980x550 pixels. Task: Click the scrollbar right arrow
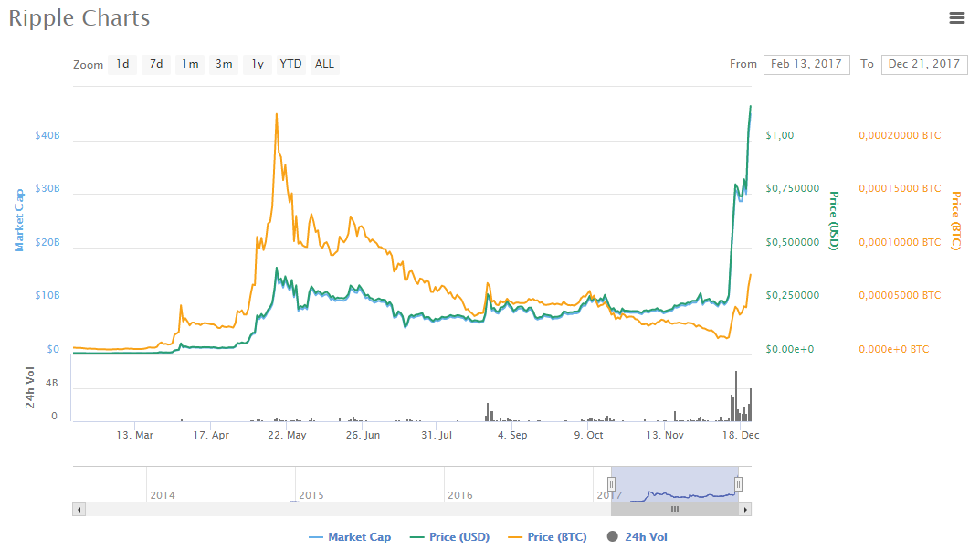coord(745,510)
